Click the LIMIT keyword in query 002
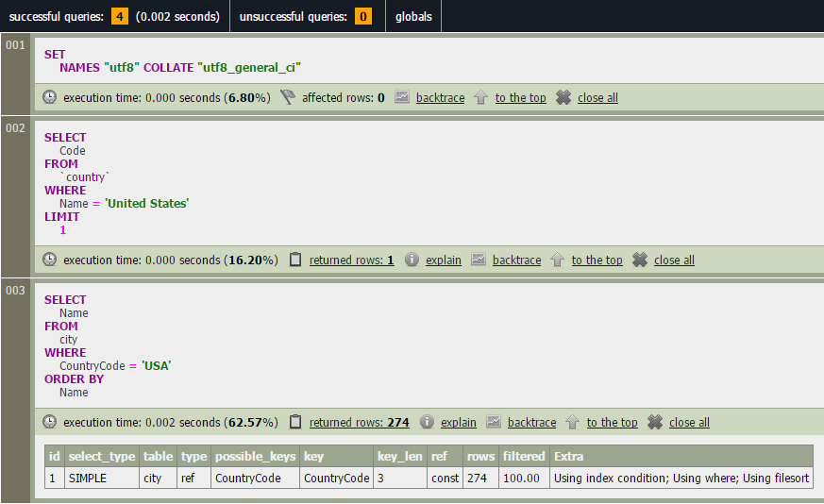The width and height of the screenshot is (824, 504). [62, 216]
